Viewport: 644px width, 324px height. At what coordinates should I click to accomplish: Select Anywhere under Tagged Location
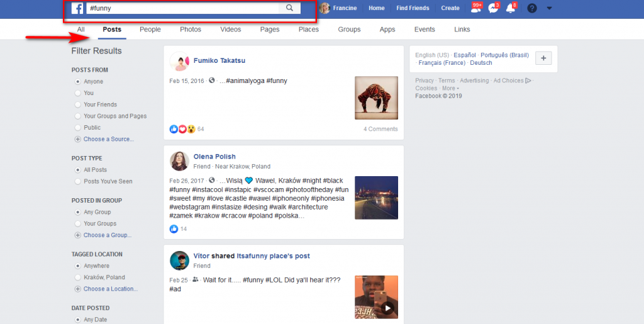coord(77,266)
